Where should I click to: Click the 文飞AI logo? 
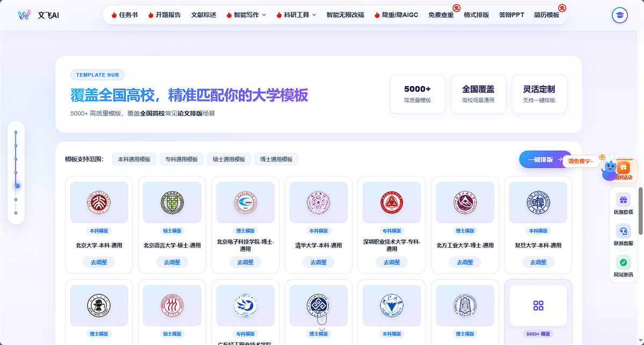click(x=38, y=15)
